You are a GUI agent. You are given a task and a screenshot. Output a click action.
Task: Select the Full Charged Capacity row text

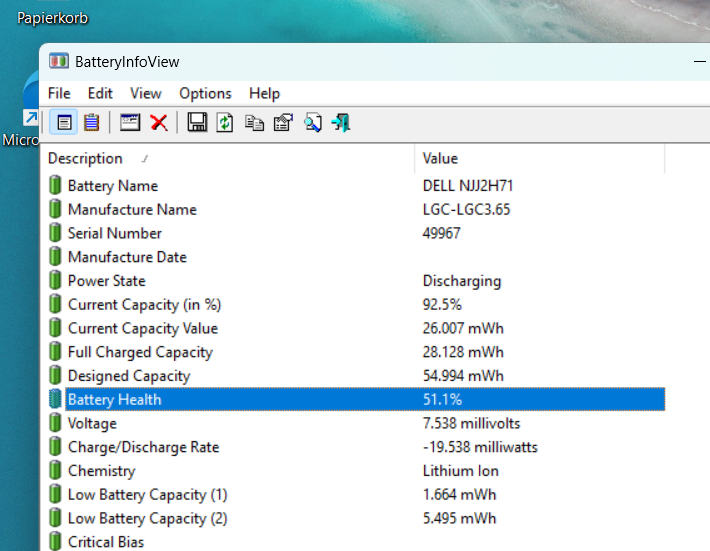140,352
